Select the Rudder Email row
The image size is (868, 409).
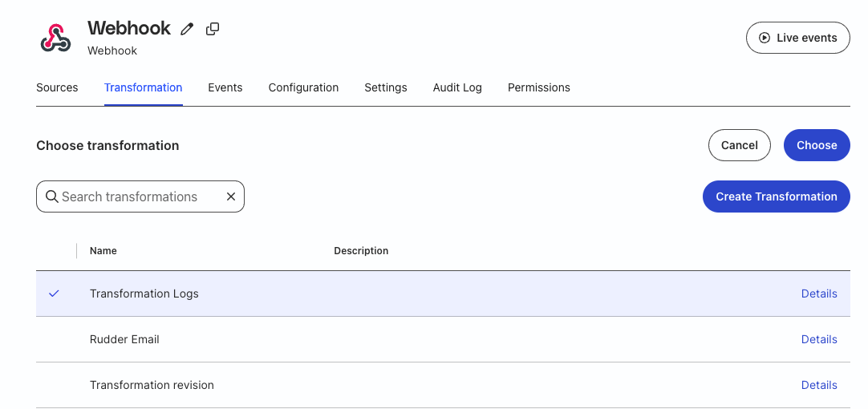pyautogui.click(x=443, y=339)
